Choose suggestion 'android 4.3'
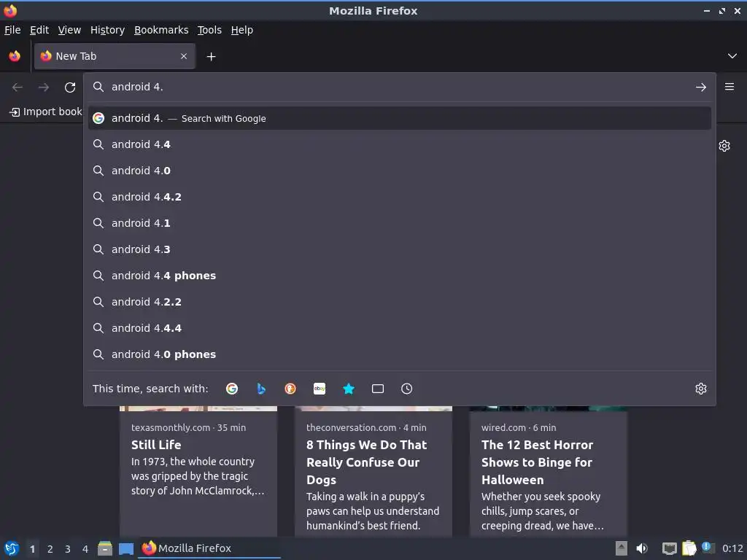The width and height of the screenshot is (747, 560). [399, 249]
